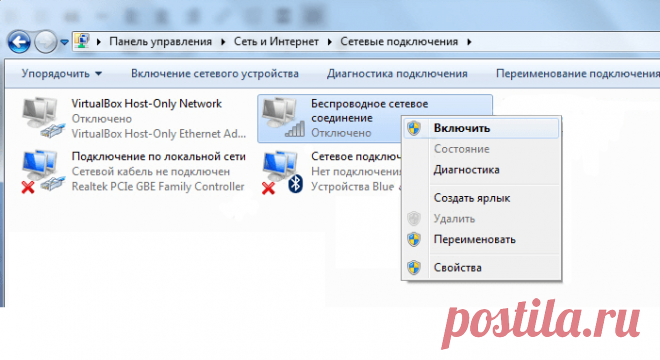Expand the chevron after Панель управления
Viewport: 660px width, 360px height.
pyautogui.click(x=223, y=42)
